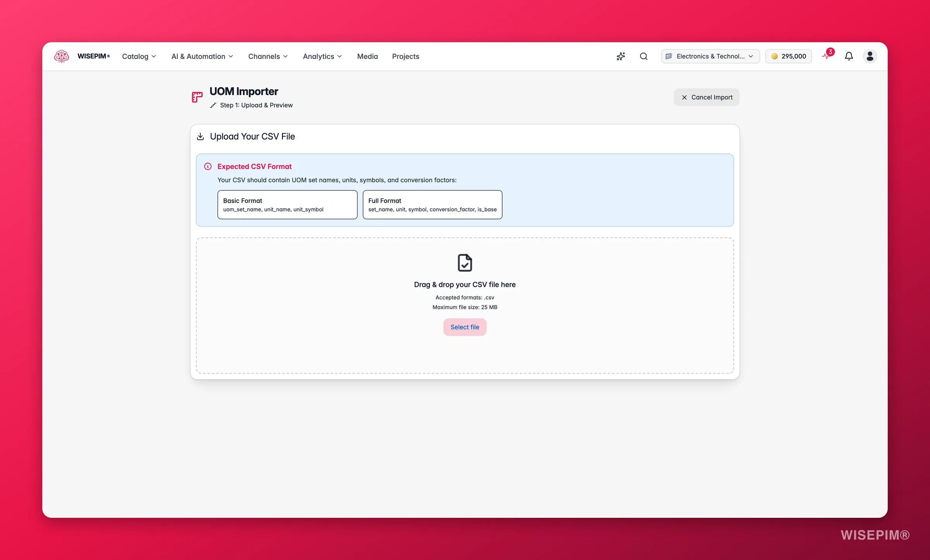Select the Full Format card
The image size is (930, 560).
pyautogui.click(x=432, y=205)
